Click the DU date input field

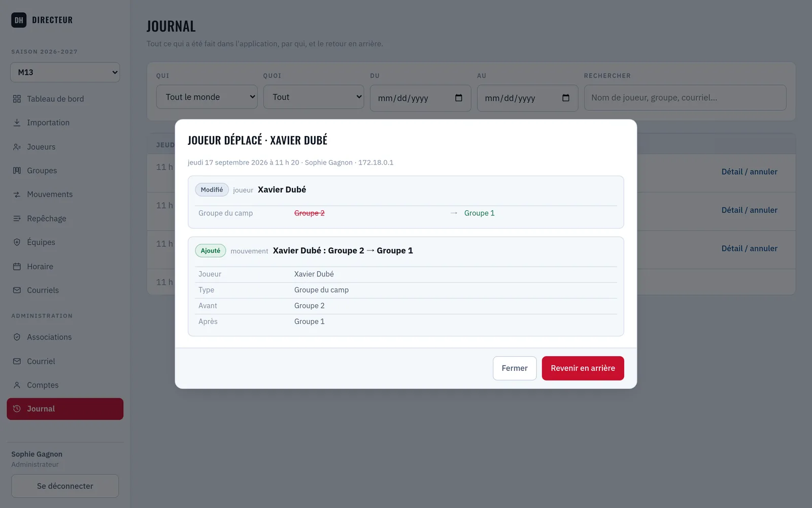[x=421, y=98]
